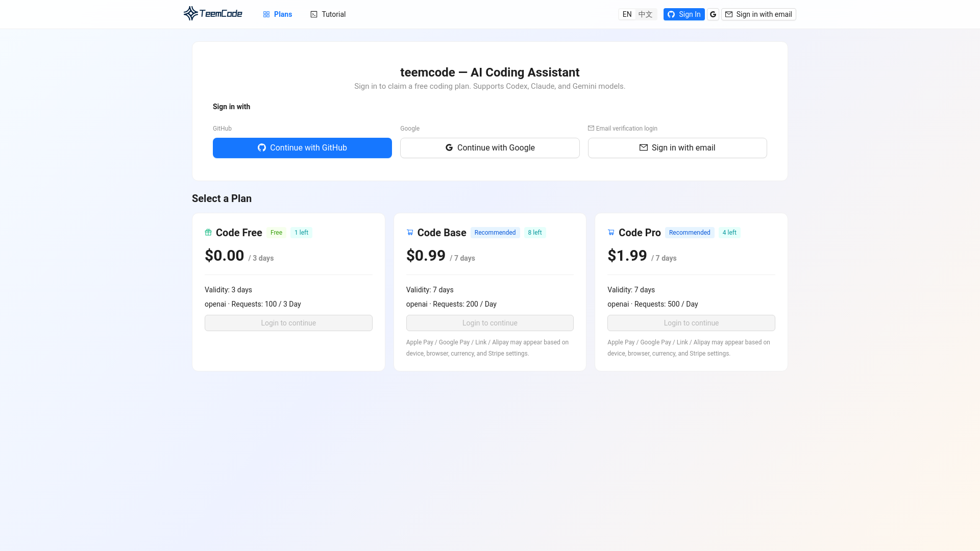Image resolution: width=980 pixels, height=551 pixels.
Task: Click the cart icon beside Code Pro
Action: pyautogui.click(x=611, y=233)
